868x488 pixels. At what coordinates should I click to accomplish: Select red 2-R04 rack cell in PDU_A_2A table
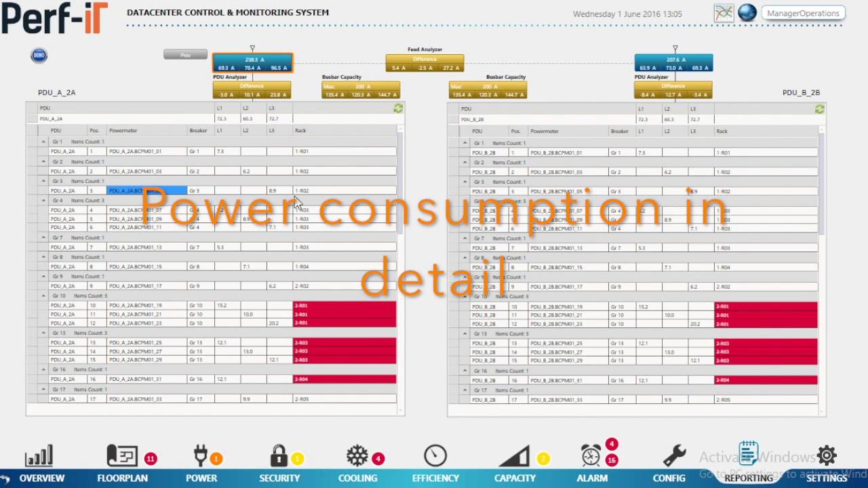pyautogui.click(x=344, y=380)
